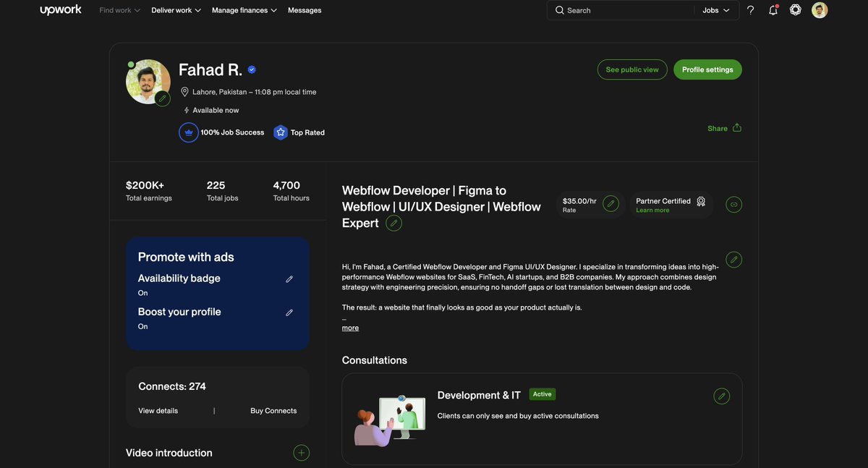Click Learn more under Partner Certified
Viewport: 868px width, 468px height.
coord(652,210)
